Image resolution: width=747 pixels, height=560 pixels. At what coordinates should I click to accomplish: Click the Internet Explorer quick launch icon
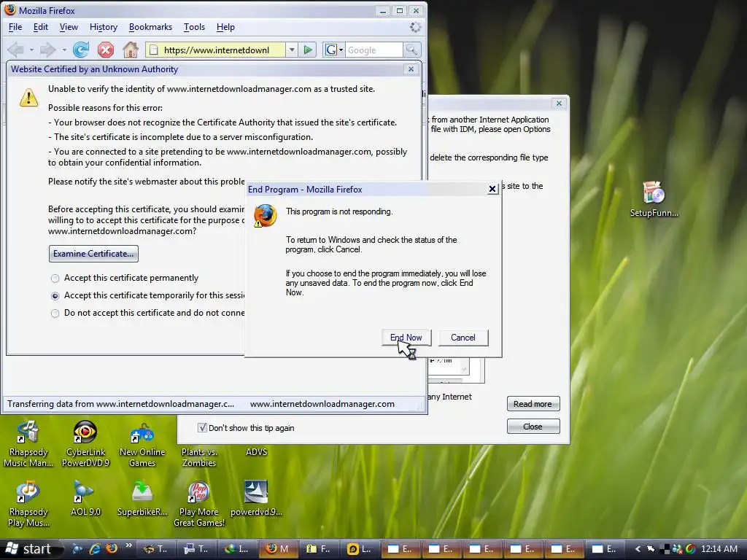[95, 548]
